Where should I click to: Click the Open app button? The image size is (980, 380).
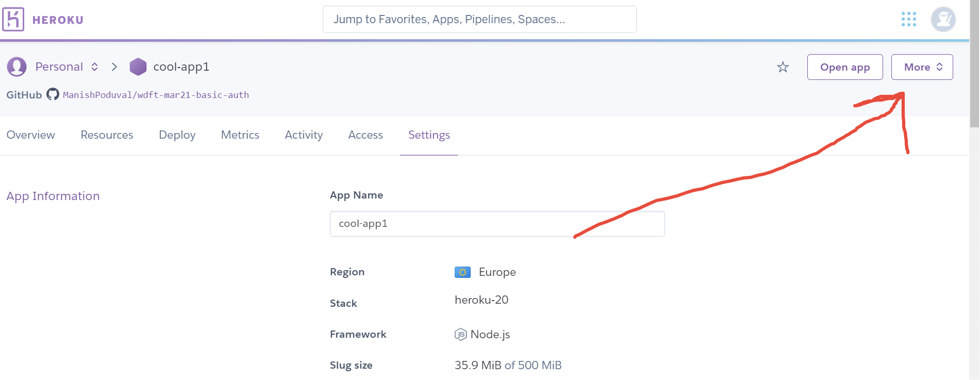[x=845, y=67]
